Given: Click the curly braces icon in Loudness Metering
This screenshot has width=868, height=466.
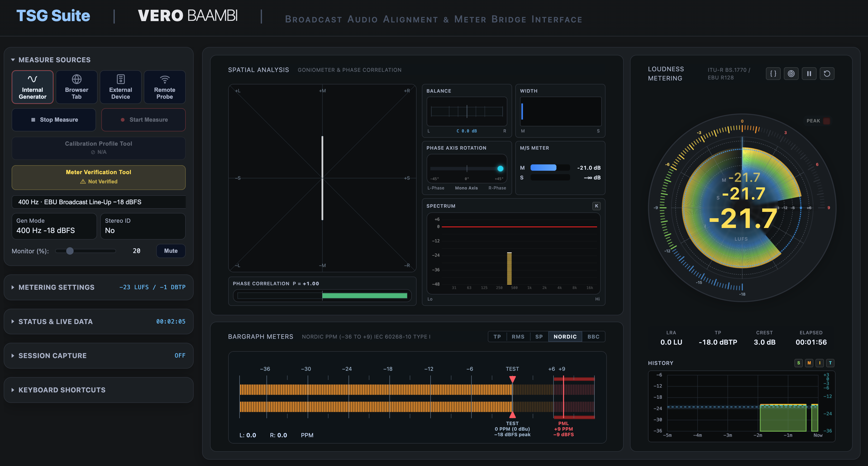Looking at the screenshot, I should click(773, 73).
